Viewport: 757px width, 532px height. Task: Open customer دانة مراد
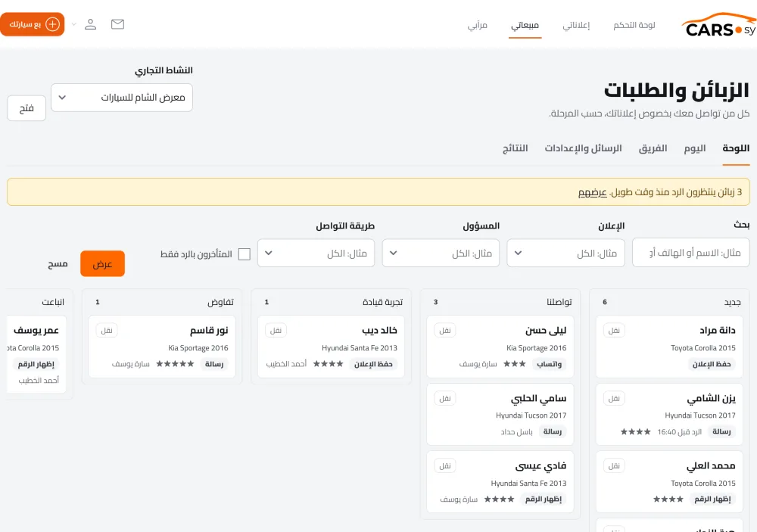(718, 330)
